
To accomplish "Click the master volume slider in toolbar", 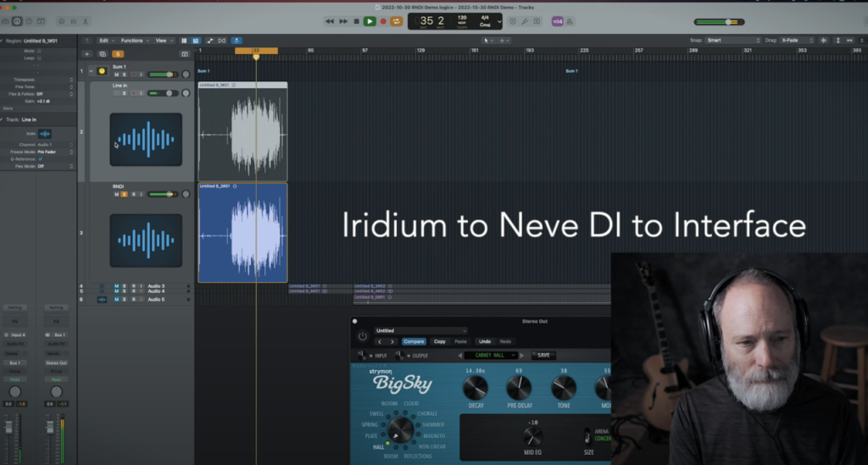I will pyautogui.click(x=719, y=21).
